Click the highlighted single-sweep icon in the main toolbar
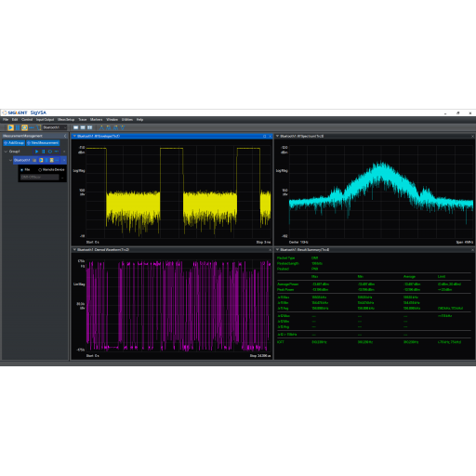This screenshot has height=476, width=476. 24,127
